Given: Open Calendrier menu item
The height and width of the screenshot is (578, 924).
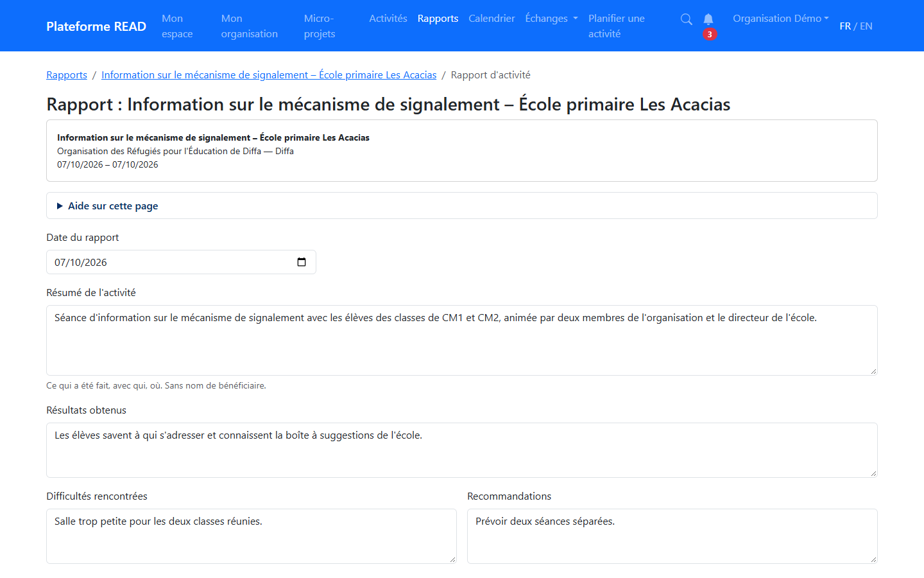Looking at the screenshot, I should pos(492,19).
